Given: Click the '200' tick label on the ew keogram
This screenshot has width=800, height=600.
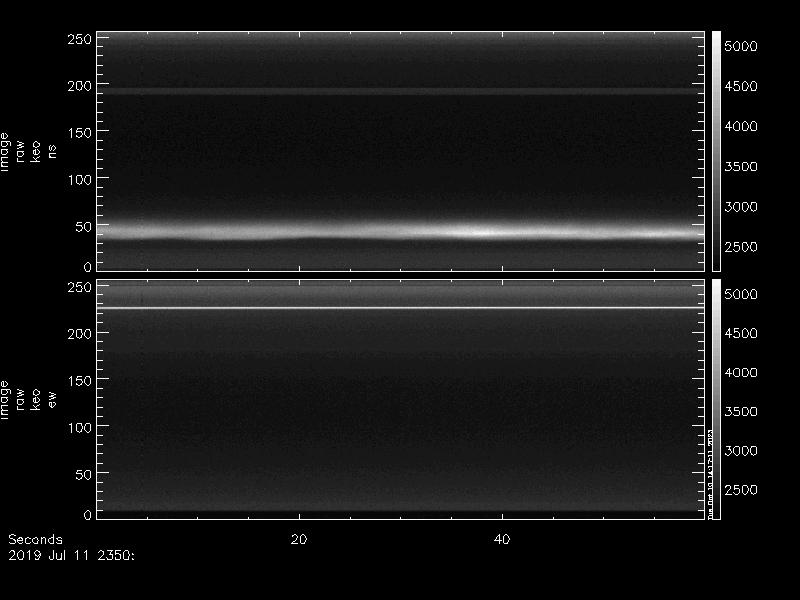Looking at the screenshot, I should coord(80,334).
